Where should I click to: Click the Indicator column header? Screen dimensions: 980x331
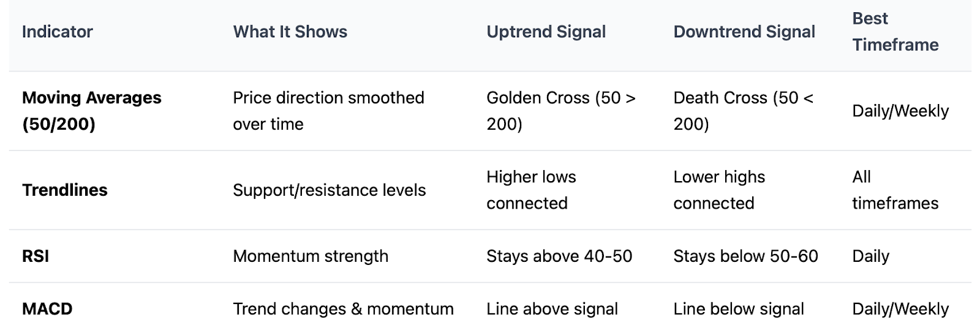click(58, 32)
